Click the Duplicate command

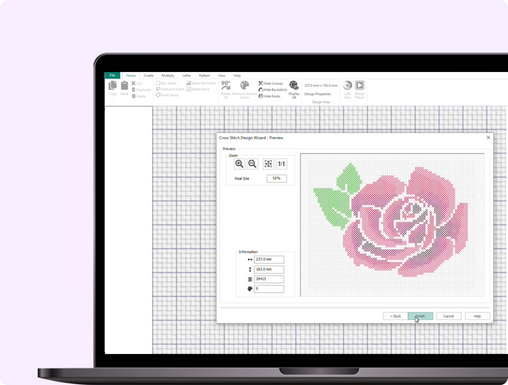click(x=141, y=90)
